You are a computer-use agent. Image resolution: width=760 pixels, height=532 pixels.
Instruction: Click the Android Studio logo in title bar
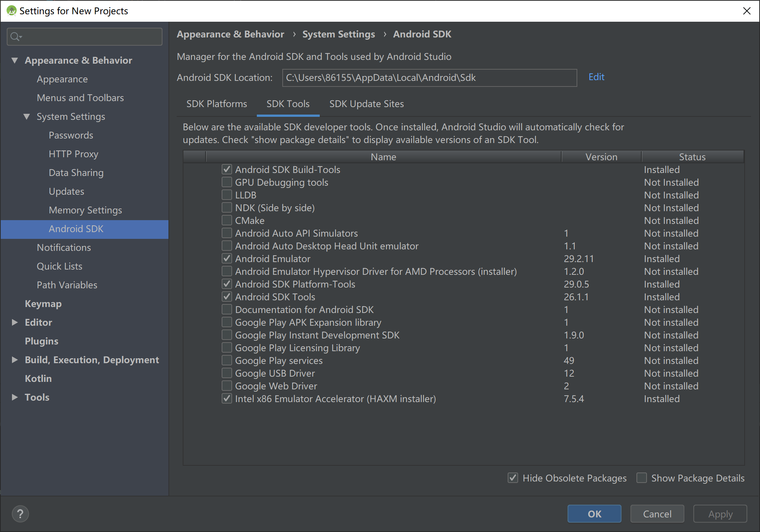(x=11, y=11)
